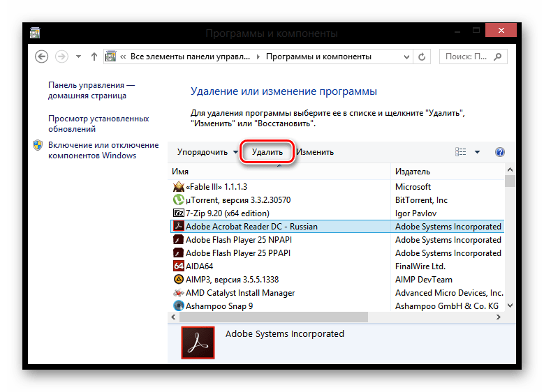Screen dimensions: 544x392
Task: Click the Изменить button
Action: point(315,152)
